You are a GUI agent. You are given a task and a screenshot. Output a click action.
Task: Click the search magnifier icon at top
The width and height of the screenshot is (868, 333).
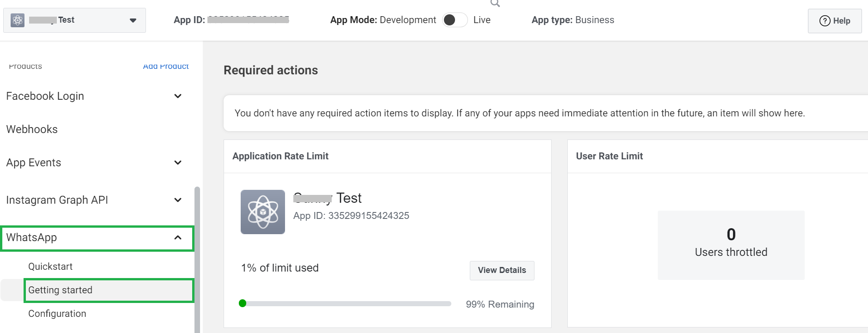[x=495, y=3]
